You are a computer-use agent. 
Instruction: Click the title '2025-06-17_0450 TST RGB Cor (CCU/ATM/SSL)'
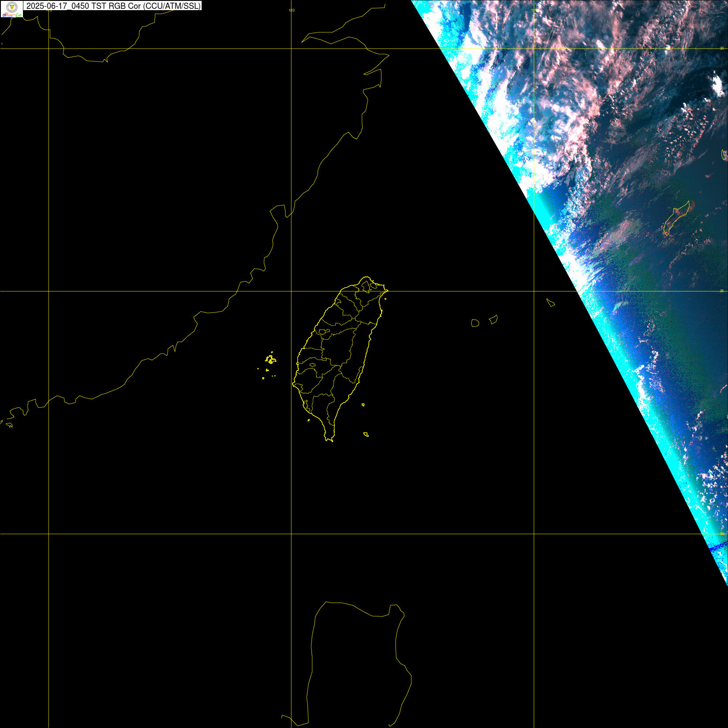(113, 6)
